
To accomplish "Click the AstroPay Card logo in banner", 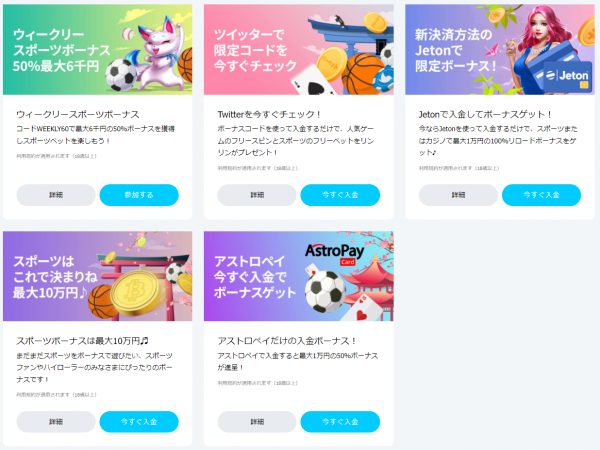I will [x=335, y=254].
